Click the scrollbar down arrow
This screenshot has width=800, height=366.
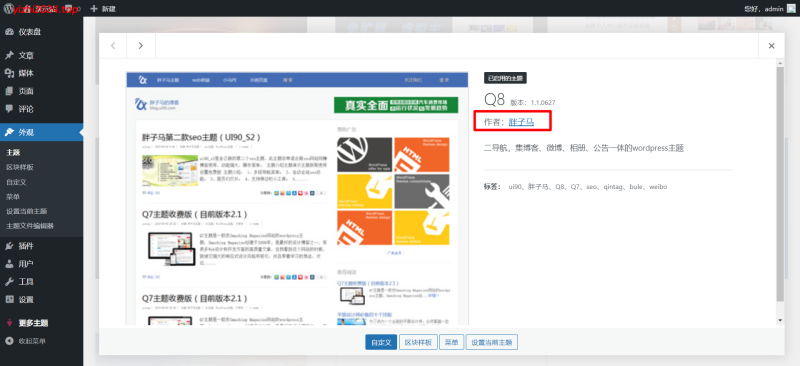[780, 320]
